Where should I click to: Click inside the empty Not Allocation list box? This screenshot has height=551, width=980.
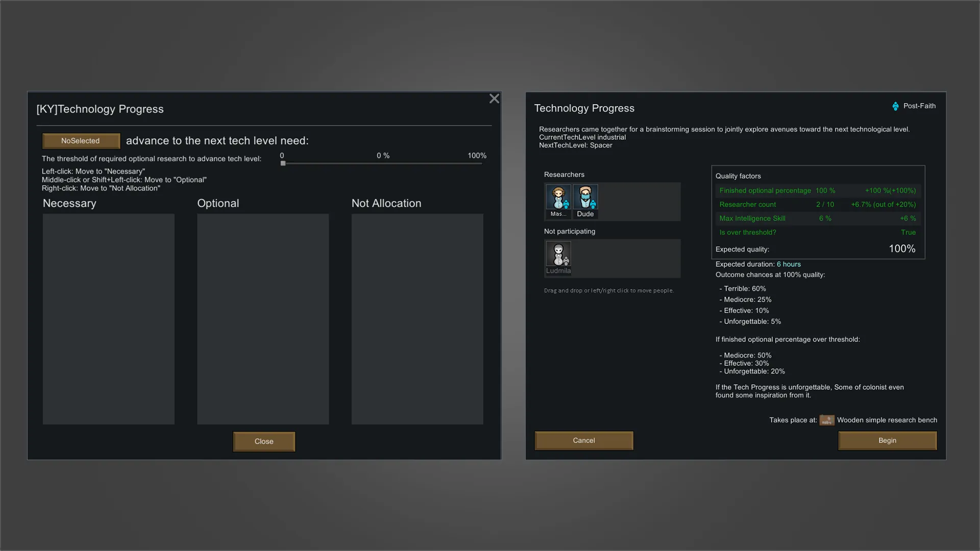click(x=417, y=319)
